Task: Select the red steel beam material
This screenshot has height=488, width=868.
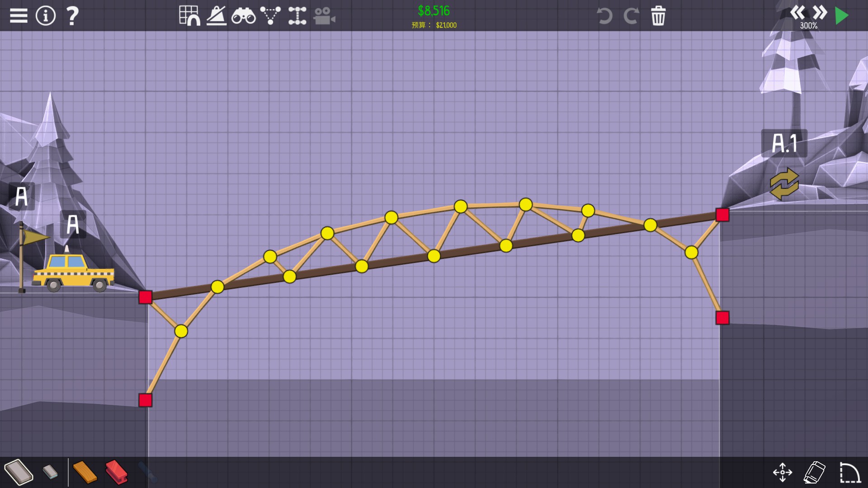Action: click(x=117, y=472)
